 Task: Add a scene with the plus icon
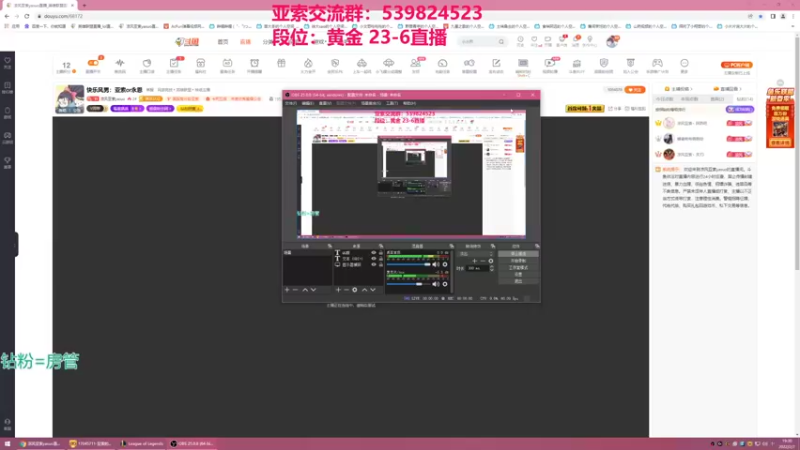[287, 290]
